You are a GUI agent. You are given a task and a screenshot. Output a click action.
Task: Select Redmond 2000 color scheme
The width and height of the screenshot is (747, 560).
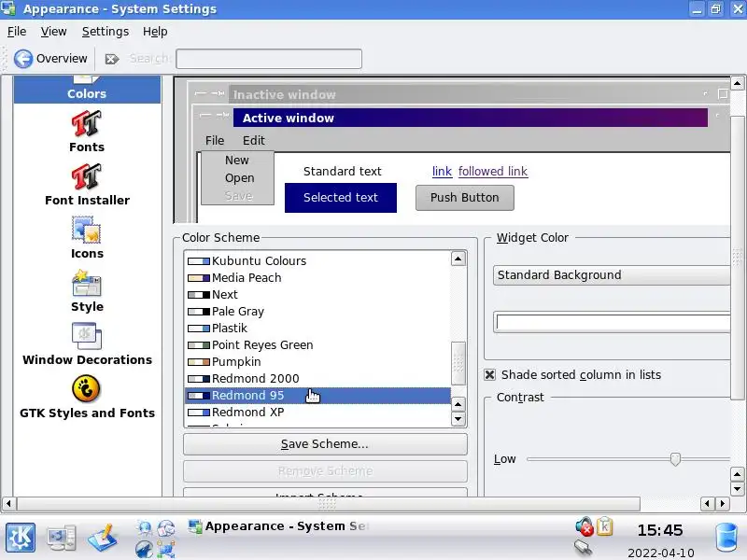(x=317, y=379)
